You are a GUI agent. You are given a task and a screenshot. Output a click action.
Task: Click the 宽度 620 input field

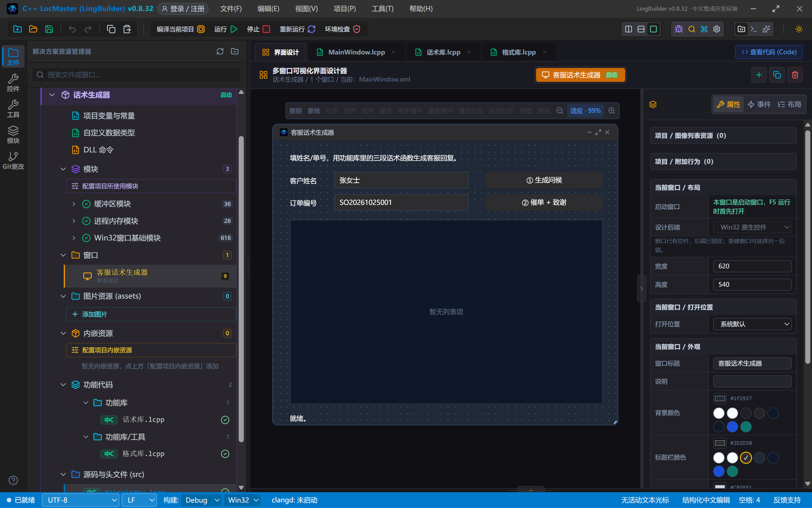[752, 266]
